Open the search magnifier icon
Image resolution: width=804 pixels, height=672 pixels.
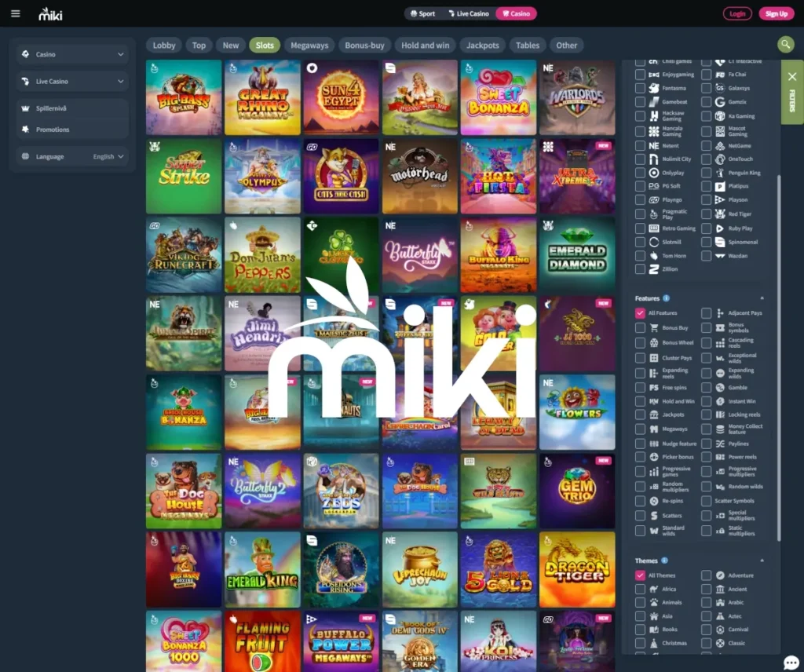pyautogui.click(x=785, y=45)
